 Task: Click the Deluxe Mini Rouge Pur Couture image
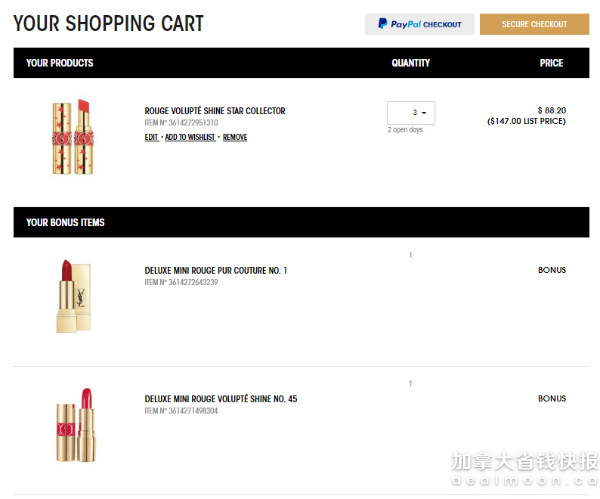point(73,295)
